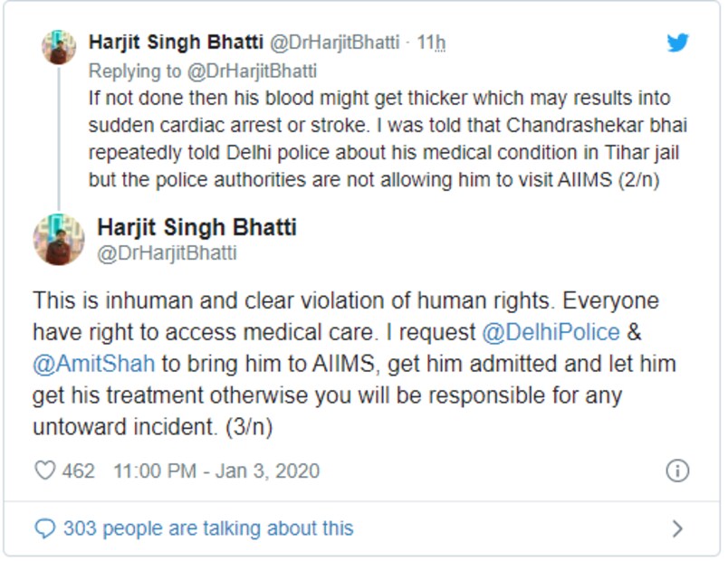Expand conversation with the right chevron arrow
The width and height of the screenshot is (728, 561).
[676, 528]
